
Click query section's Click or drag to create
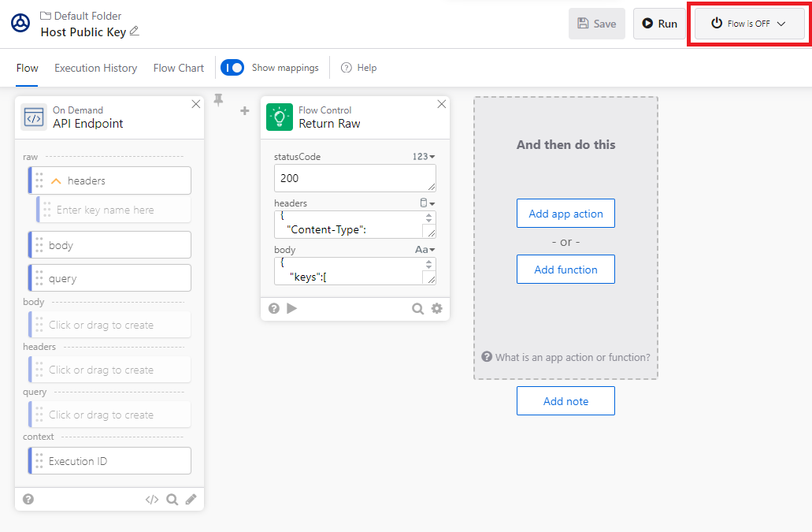pyautogui.click(x=109, y=415)
